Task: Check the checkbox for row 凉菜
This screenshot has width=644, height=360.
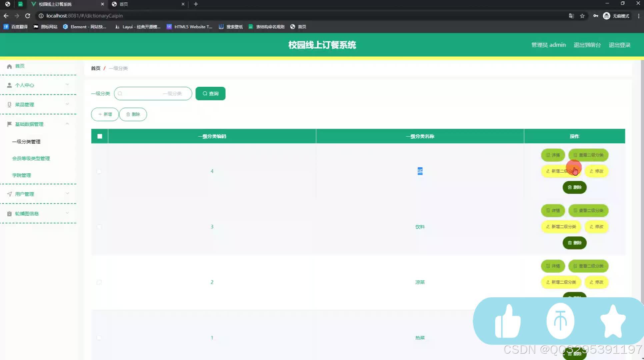Action: [x=99, y=282]
